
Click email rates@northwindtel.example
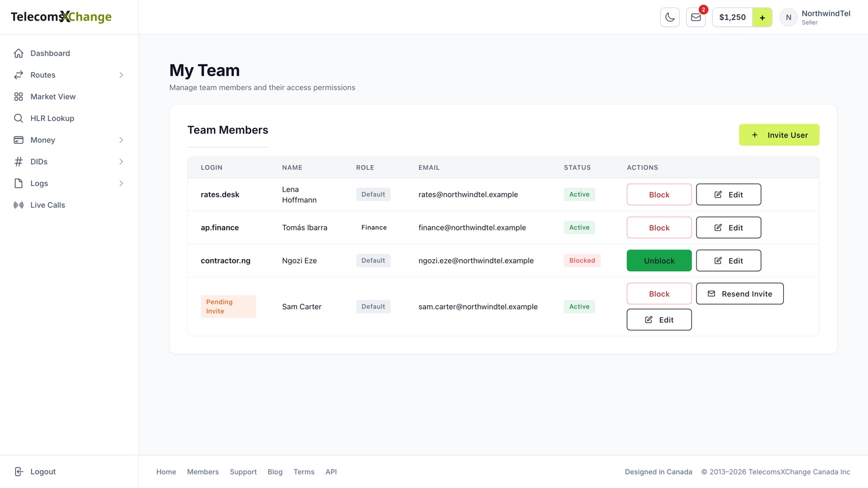click(x=468, y=195)
